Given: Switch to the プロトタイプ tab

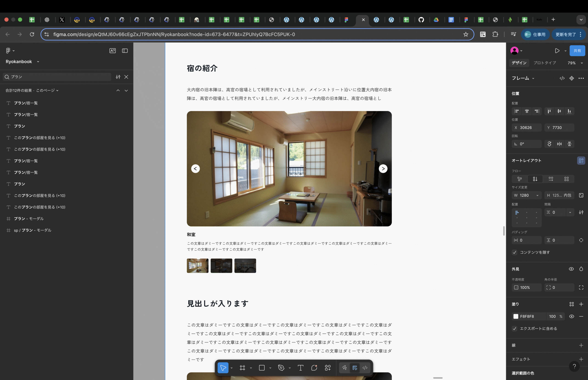Looking at the screenshot, I should click(545, 63).
